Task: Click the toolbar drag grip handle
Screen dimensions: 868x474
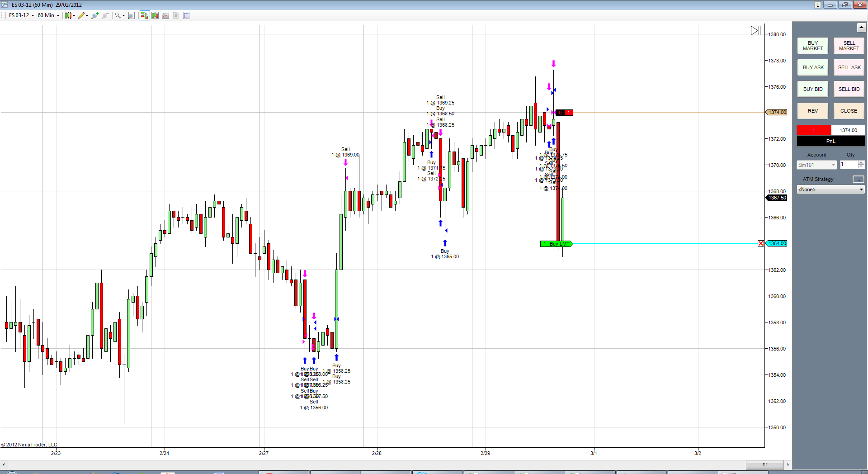Action: pyautogui.click(x=3, y=15)
